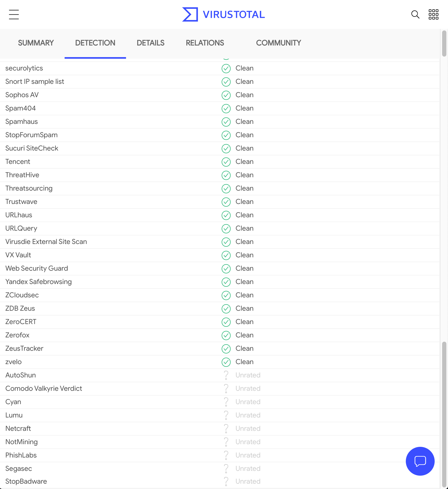Open the DETAILS tab

151,43
